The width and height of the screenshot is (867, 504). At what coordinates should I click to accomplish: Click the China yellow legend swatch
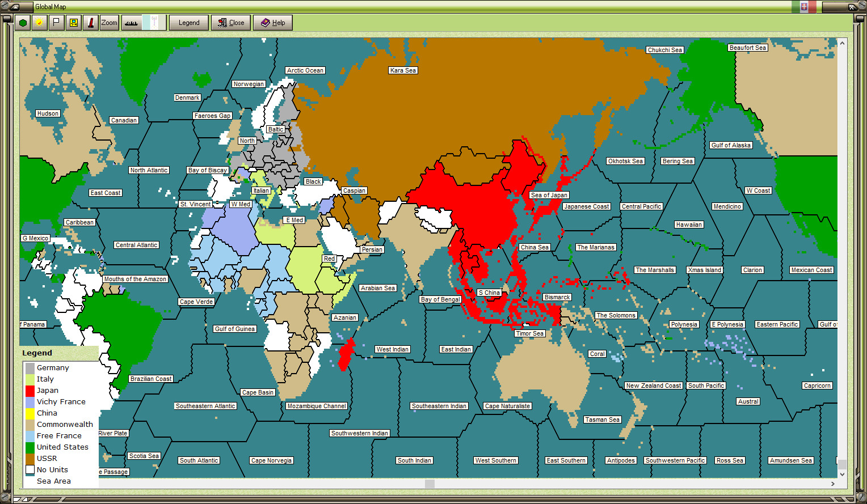30,413
